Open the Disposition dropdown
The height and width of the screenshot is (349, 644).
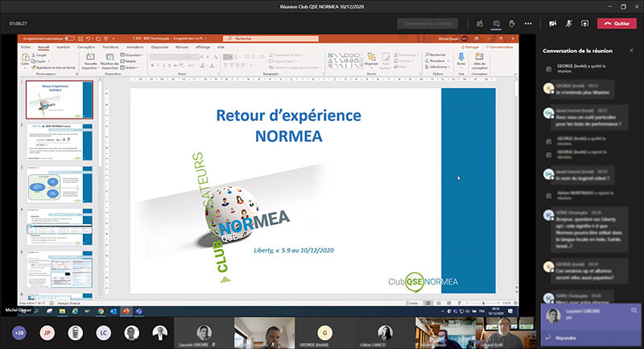coord(132,55)
